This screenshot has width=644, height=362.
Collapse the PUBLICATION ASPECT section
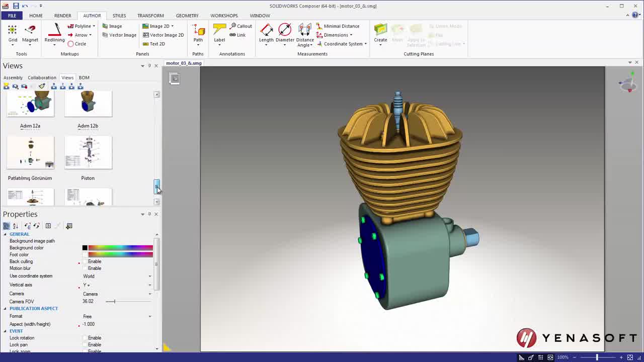[6, 309]
